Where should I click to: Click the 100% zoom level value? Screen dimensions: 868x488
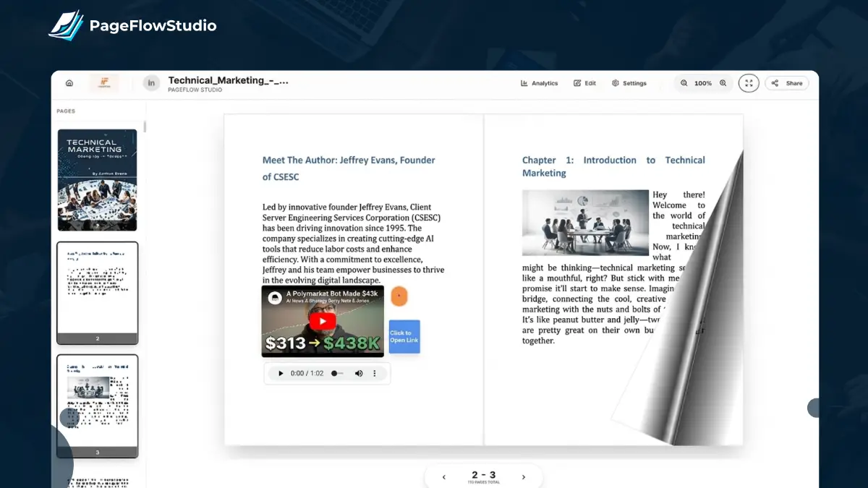[x=703, y=83]
